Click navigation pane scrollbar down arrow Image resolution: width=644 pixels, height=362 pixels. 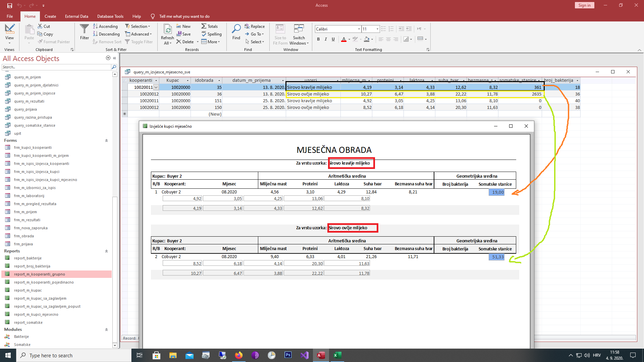click(x=115, y=345)
